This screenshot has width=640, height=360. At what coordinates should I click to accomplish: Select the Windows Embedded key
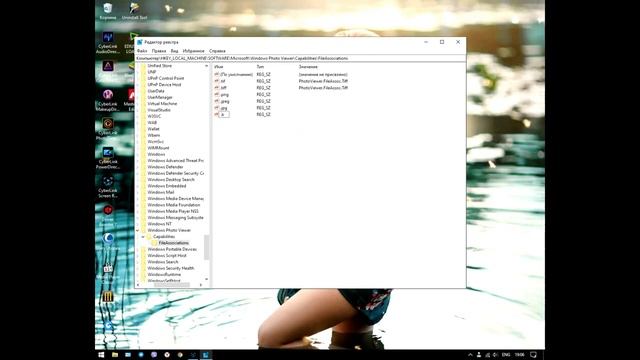click(167, 186)
